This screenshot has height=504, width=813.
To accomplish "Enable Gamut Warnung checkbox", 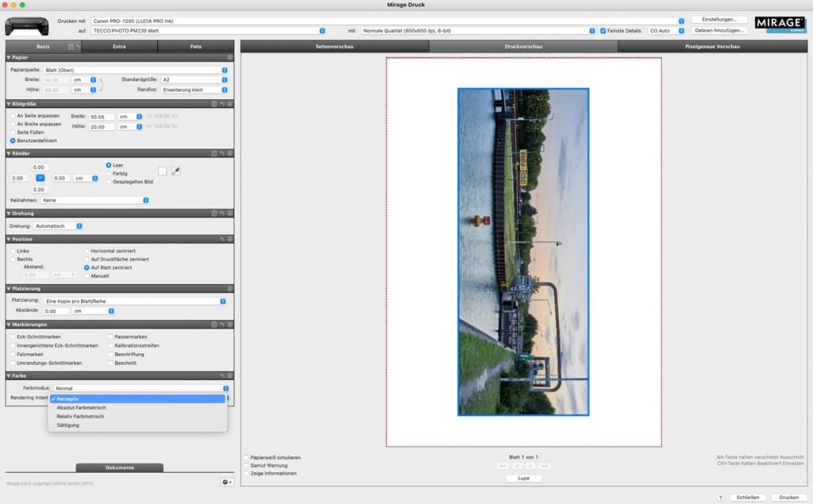I will coord(246,465).
